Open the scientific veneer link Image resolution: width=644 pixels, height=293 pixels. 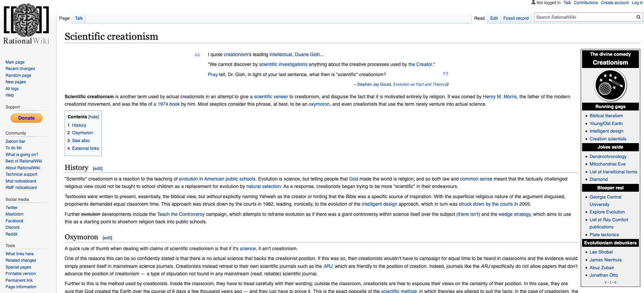click(x=271, y=97)
